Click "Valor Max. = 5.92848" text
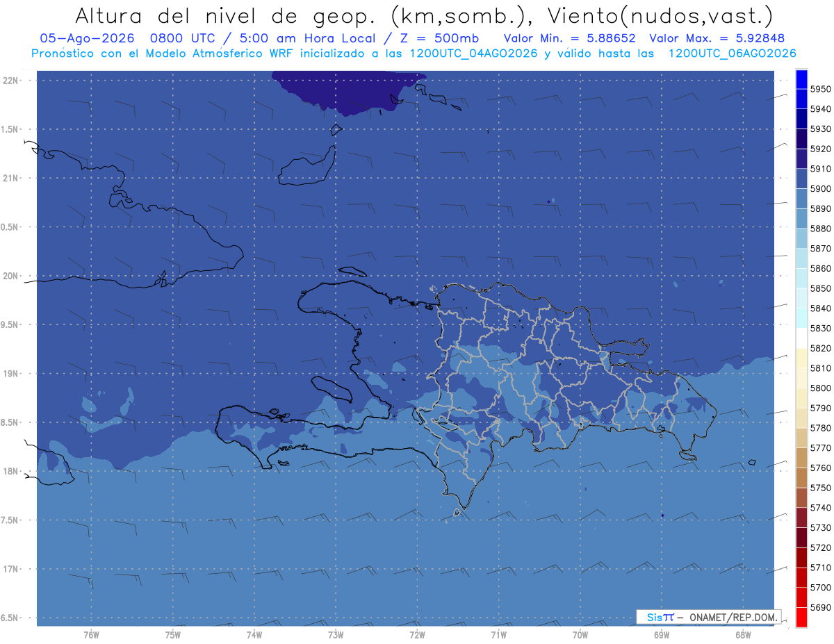The height and width of the screenshot is (644, 834). pos(717,38)
